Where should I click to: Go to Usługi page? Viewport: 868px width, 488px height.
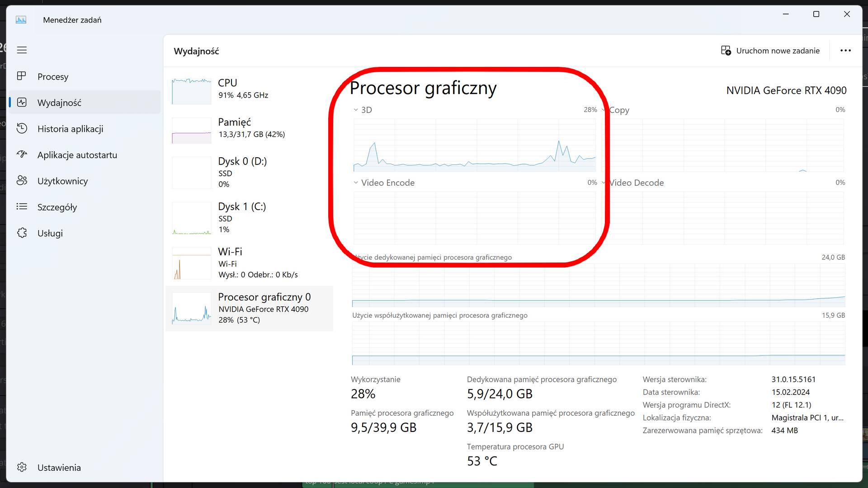85,233
